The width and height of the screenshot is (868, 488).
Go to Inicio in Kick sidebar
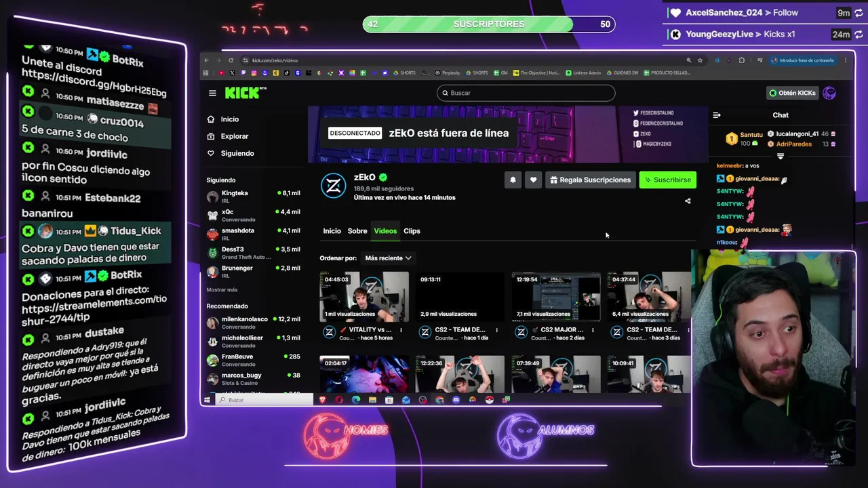point(229,119)
